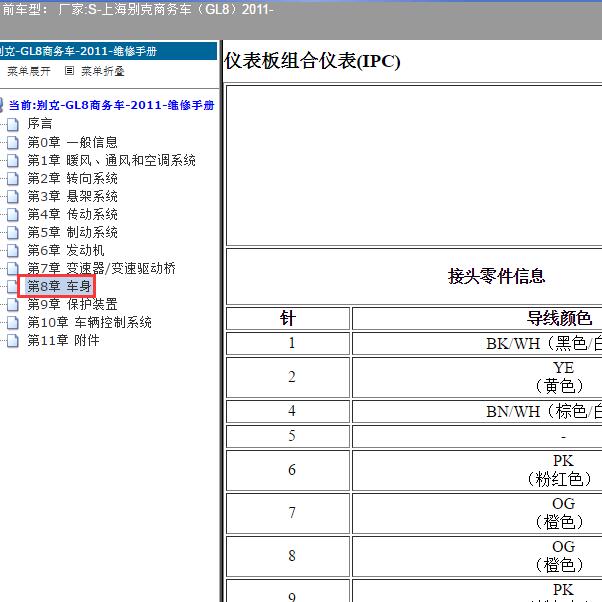Click the page icon beside 第1章
Screen dimensions: 602x602
[13, 160]
